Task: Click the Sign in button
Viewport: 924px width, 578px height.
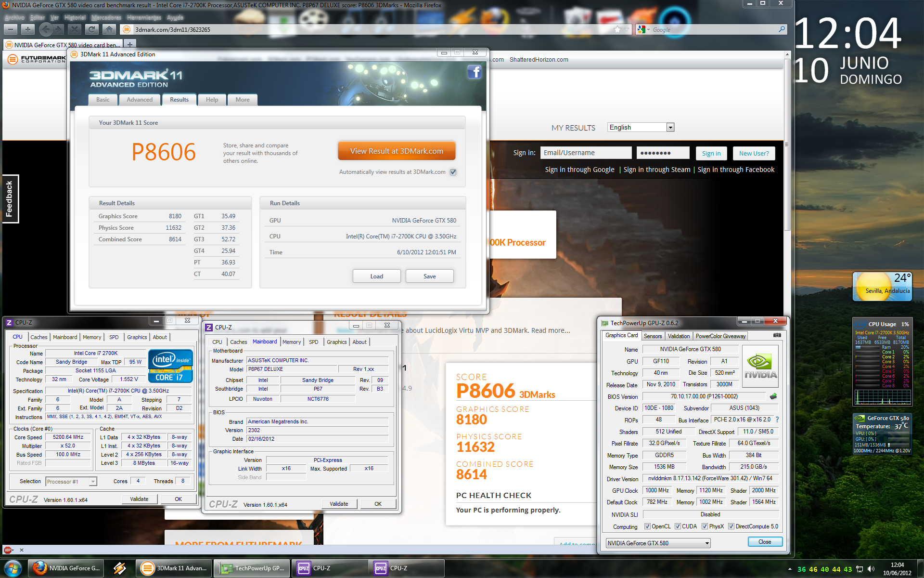Action: pos(711,153)
